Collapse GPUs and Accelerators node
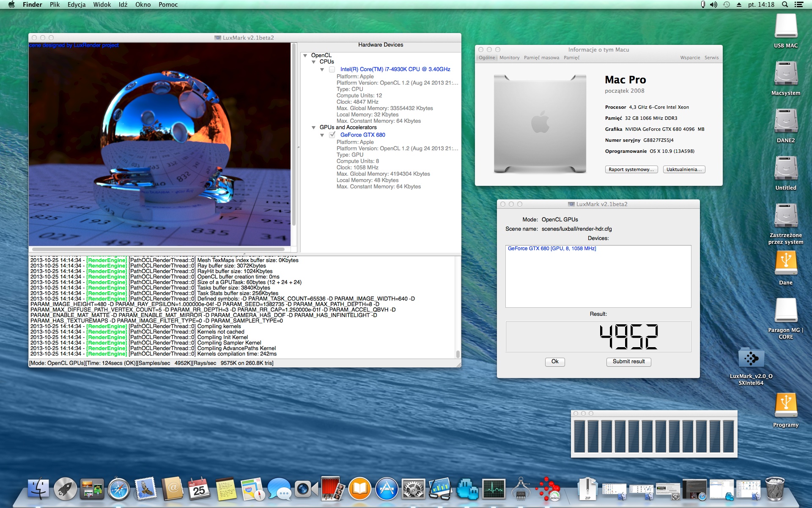This screenshot has width=812, height=508. 313,127
